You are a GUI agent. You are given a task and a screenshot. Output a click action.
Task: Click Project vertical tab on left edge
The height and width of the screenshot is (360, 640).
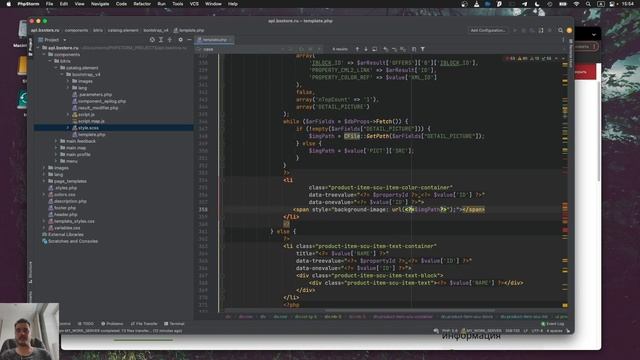pos(31,47)
